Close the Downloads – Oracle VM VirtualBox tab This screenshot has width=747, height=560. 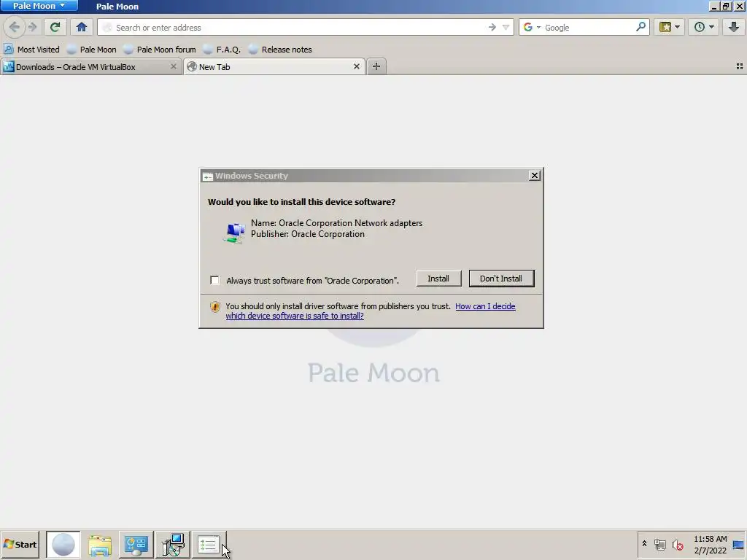174,66
